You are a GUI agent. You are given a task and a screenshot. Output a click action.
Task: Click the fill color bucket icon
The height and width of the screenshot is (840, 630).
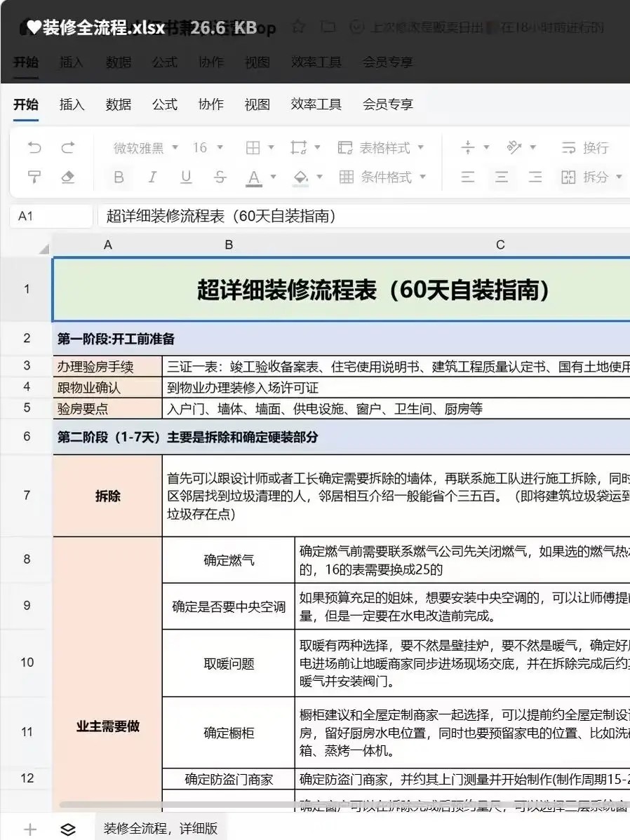301,178
